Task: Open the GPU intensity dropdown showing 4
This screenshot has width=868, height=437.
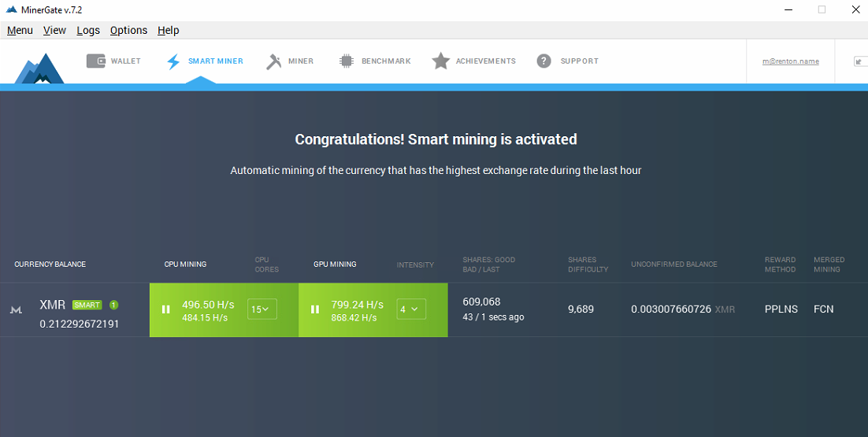Action: pyautogui.click(x=411, y=309)
